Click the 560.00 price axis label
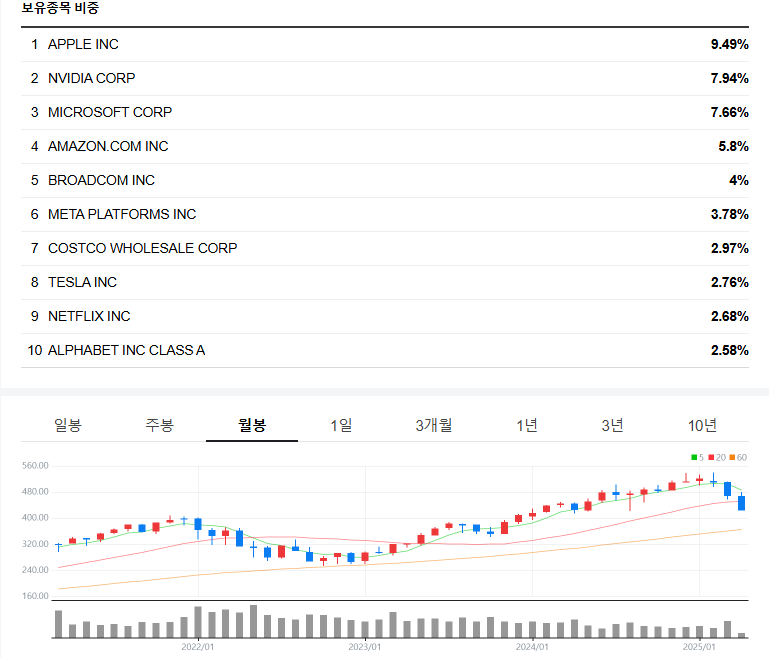769x658 pixels. [35, 465]
